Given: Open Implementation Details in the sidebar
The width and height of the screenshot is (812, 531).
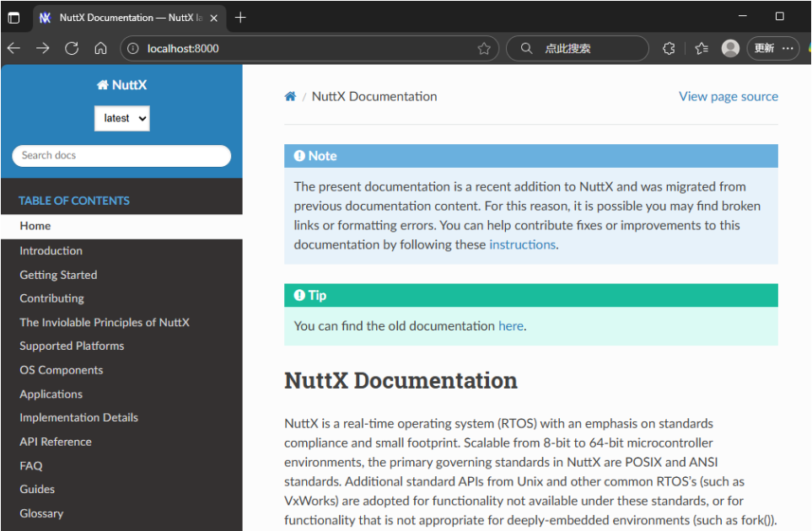Looking at the screenshot, I should coord(78,418).
